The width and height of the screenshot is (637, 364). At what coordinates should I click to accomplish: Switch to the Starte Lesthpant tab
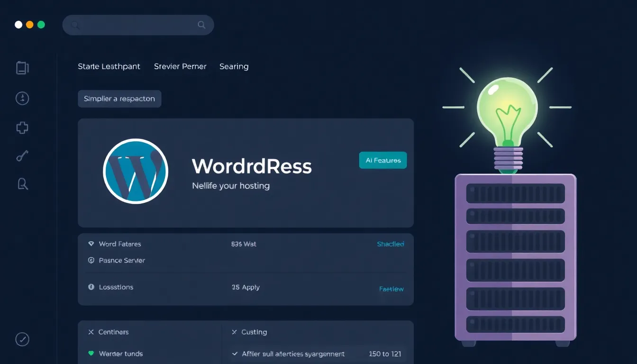109,66
